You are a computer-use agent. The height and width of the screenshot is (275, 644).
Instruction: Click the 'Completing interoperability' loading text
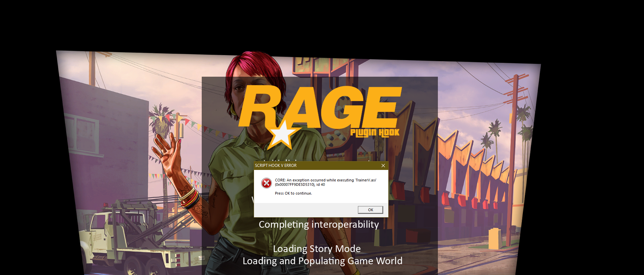pos(319,224)
